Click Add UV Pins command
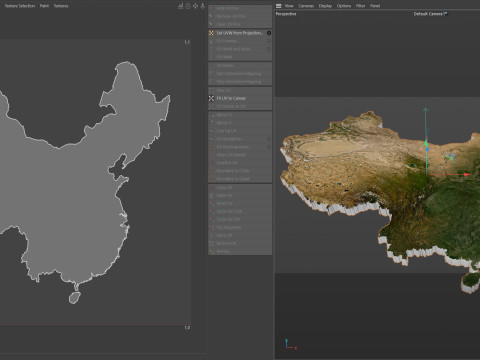This screenshot has height=360, width=480. tap(240, 8)
